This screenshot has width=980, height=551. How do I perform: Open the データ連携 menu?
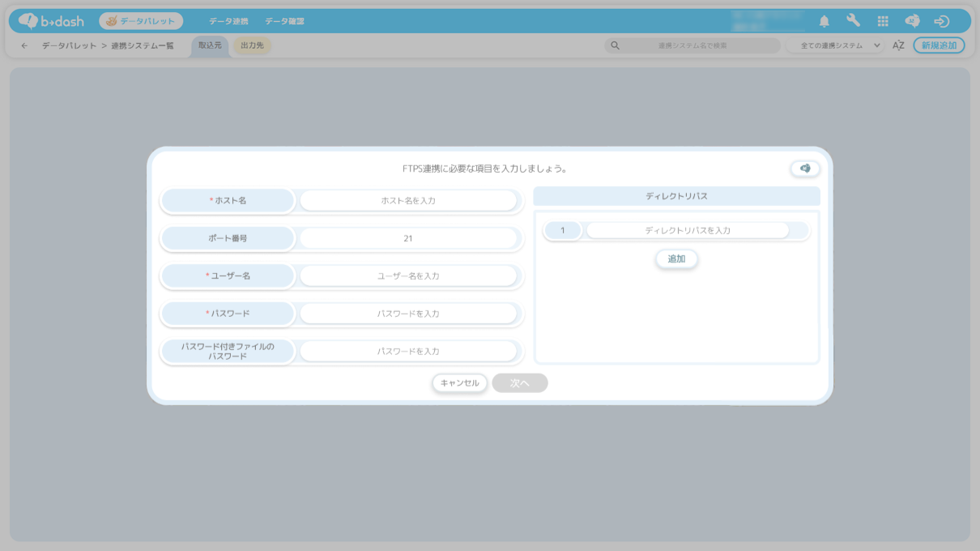click(228, 21)
